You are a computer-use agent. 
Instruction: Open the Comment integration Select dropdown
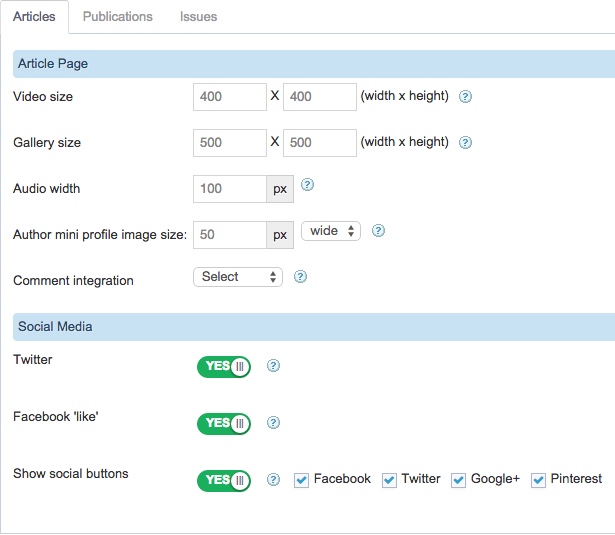pyautogui.click(x=238, y=277)
